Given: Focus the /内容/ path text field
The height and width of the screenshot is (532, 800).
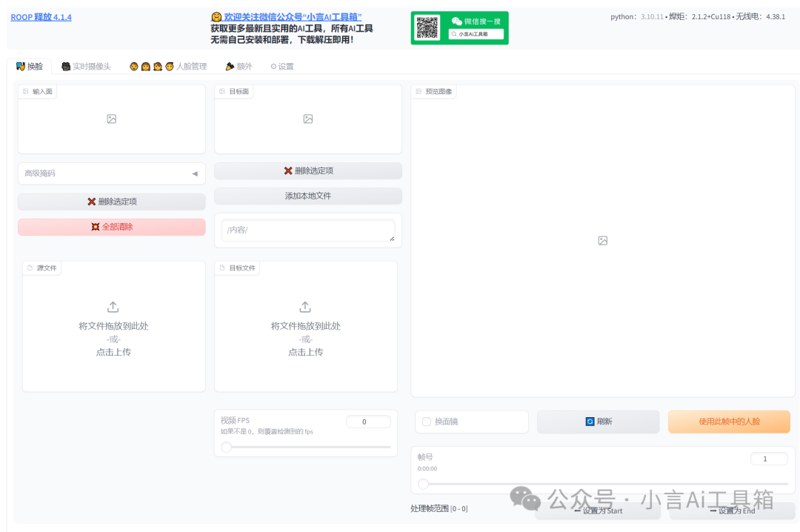Looking at the screenshot, I should tap(308, 230).
